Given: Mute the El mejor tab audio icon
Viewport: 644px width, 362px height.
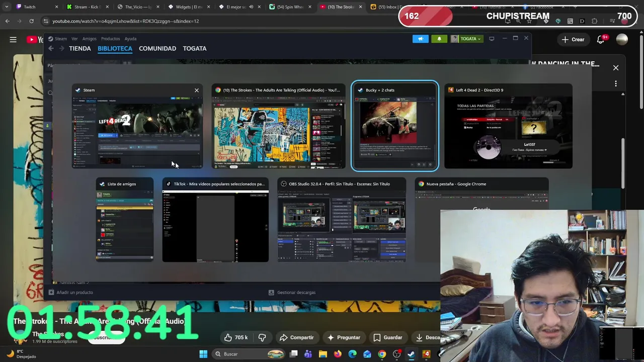Looking at the screenshot, I should click(x=251, y=7).
